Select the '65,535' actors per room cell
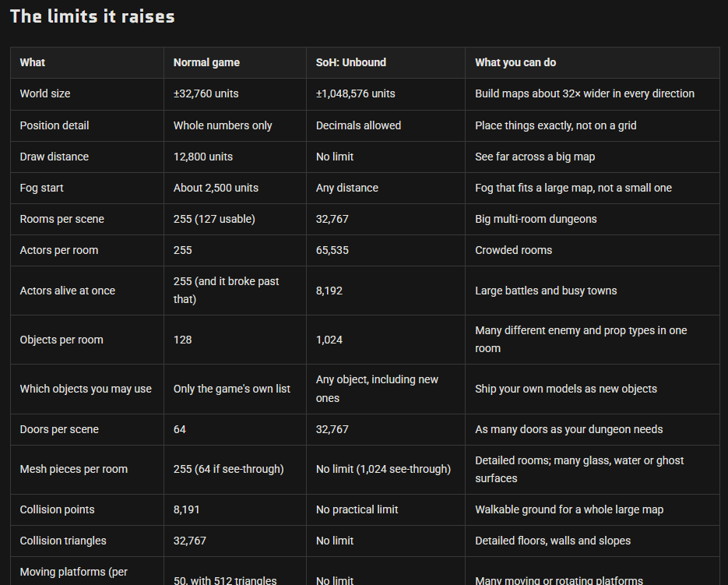Screen dimensions: 728x585 [x=332, y=250]
